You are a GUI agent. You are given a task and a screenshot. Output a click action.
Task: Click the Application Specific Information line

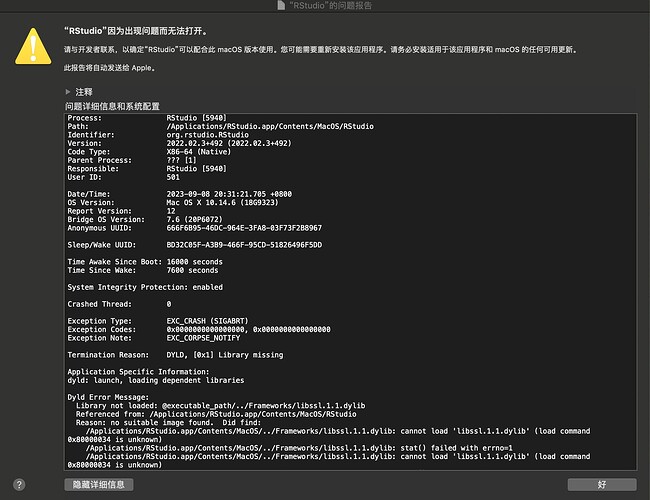(x=138, y=372)
